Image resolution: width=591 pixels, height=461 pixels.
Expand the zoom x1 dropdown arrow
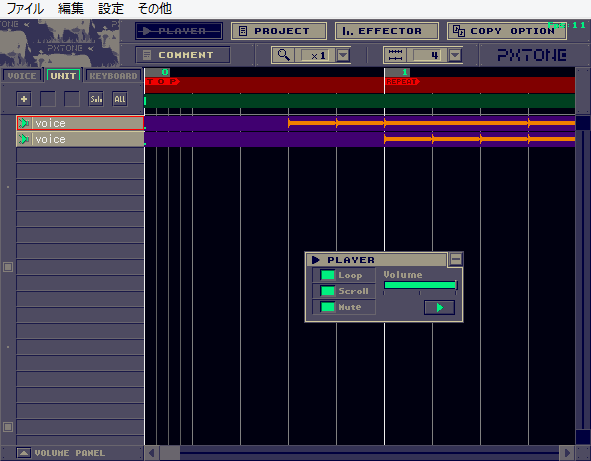pos(343,55)
